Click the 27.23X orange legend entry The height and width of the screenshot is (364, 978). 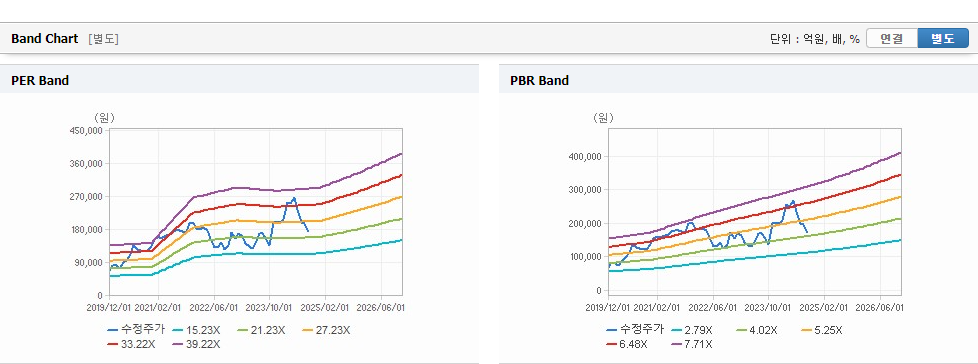[326, 330]
